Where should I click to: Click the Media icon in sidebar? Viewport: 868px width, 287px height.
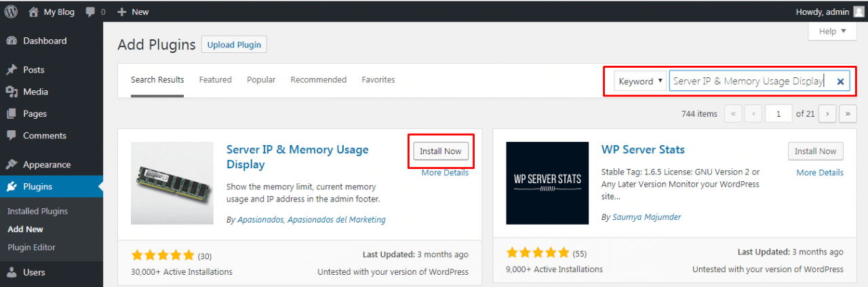click(x=12, y=92)
